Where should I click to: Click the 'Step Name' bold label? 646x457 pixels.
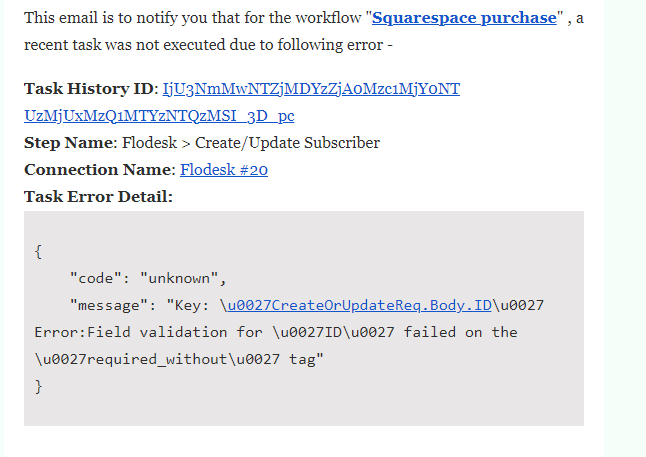(x=68, y=143)
